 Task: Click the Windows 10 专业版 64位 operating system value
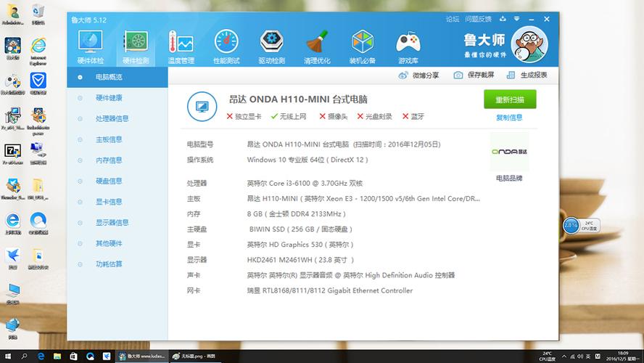coord(307,160)
